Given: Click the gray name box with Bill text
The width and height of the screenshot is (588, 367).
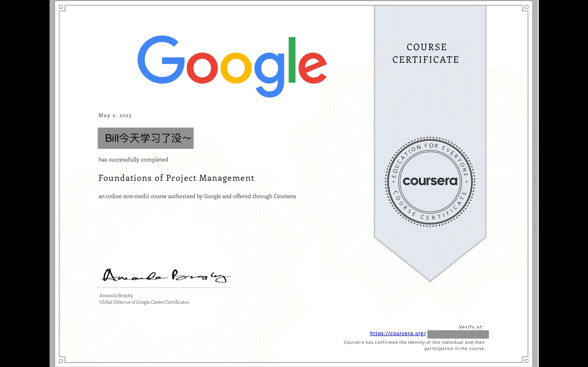Looking at the screenshot, I should coord(145,138).
